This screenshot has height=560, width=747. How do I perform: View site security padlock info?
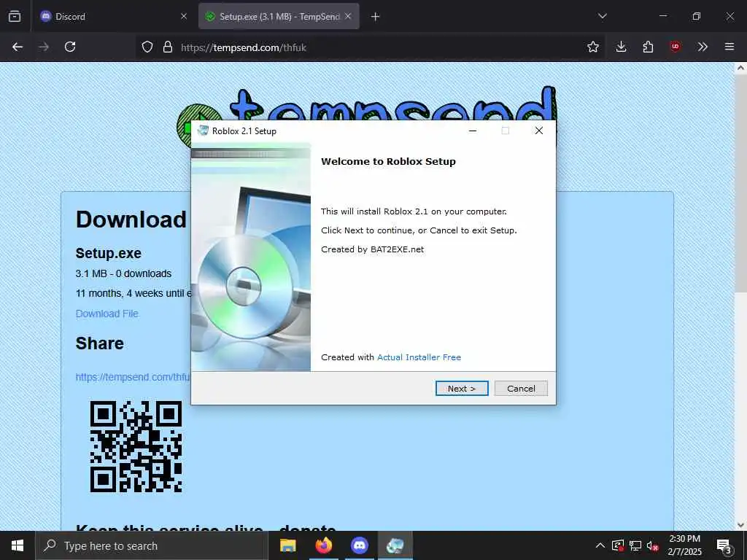point(167,47)
